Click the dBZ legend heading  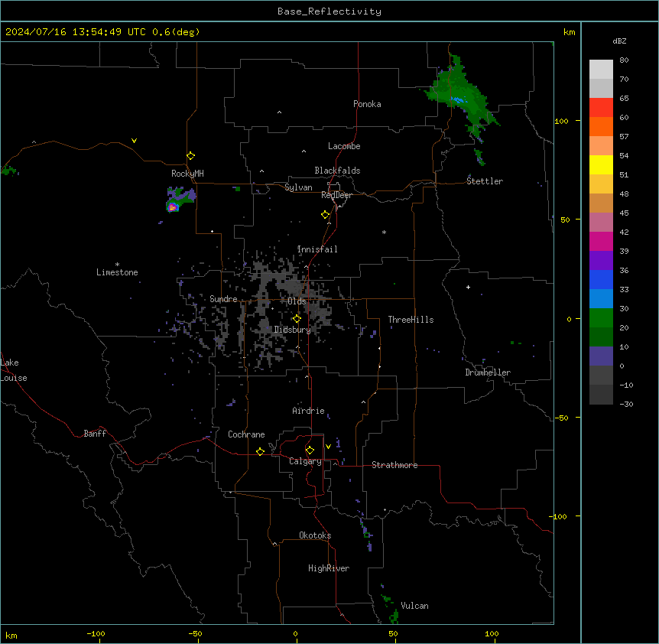619,41
